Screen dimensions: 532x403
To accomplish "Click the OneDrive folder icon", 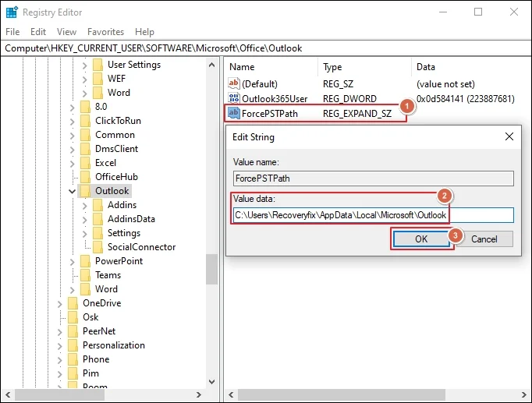I will click(73, 303).
